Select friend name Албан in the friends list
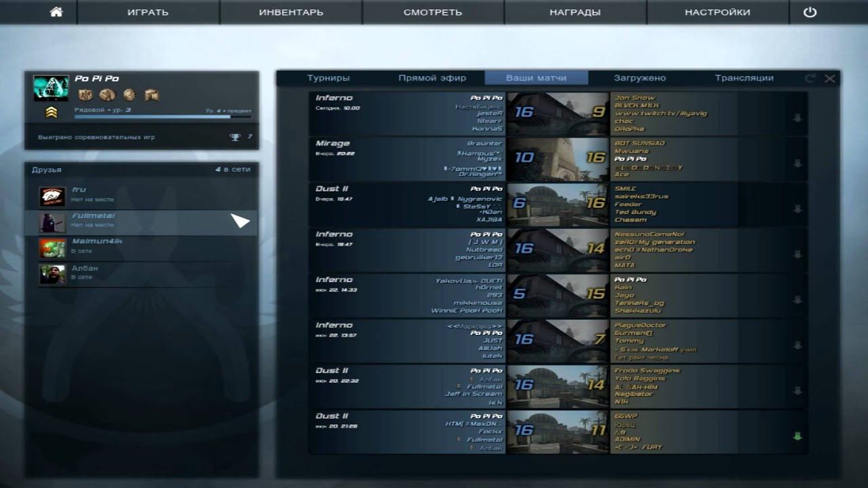 click(85, 268)
